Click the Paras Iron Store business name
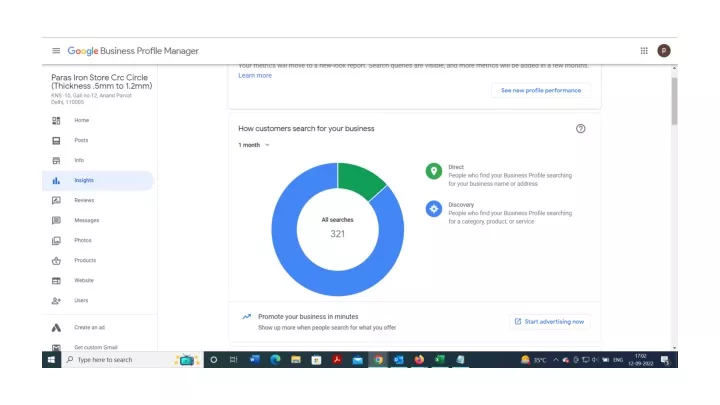Screen dimensions: 720x405 101,82
